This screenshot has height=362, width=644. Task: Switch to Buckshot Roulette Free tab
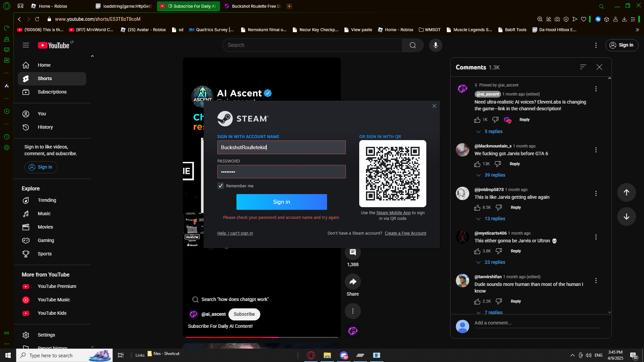point(253,6)
